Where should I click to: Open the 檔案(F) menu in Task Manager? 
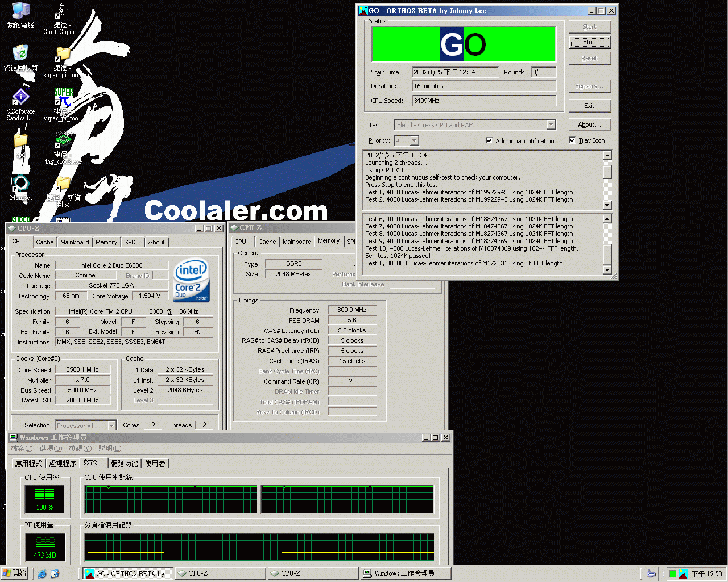coord(22,448)
